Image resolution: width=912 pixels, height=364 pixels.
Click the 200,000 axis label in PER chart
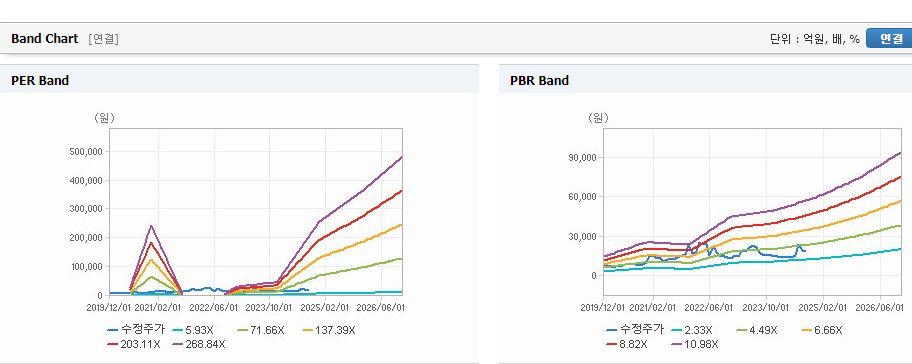[86, 238]
